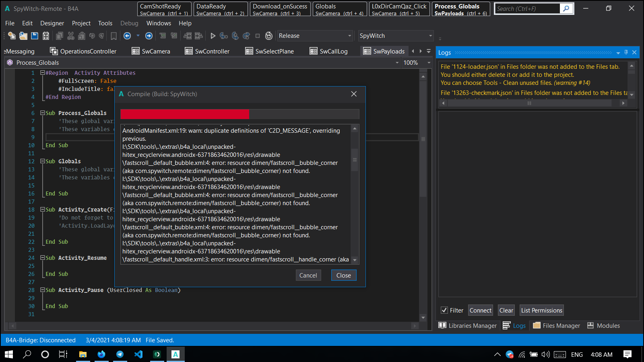Undo the last edit
Viewport: 644px width, 362px height.
tap(92, 36)
